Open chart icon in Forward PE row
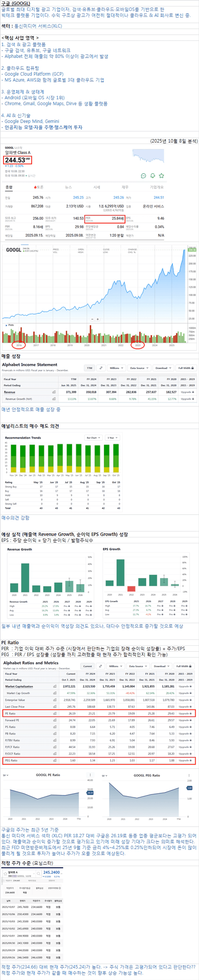199x980 pixels. pyautogui.click(x=55, y=720)
